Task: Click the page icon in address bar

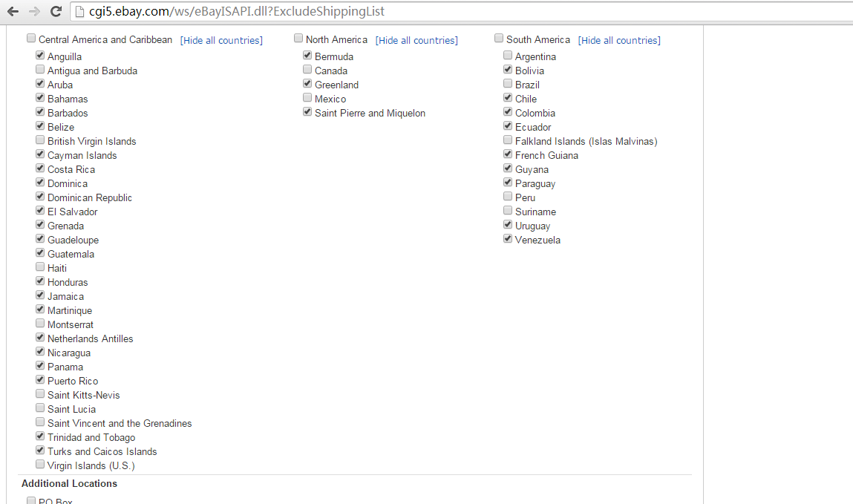Action: 81,12
